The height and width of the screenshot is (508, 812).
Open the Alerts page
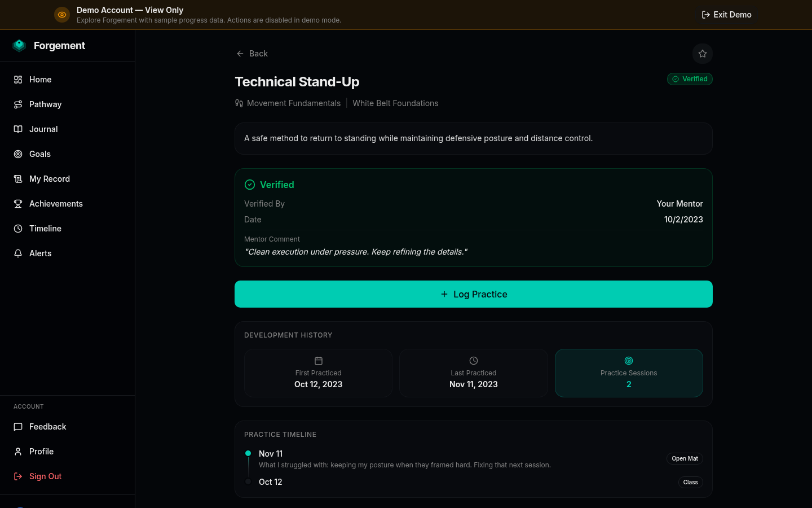68,253
